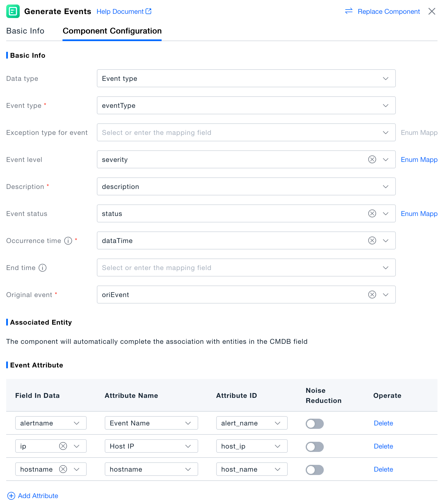The height and width of the screenshot is (504, 442).
Task: Click info icon next to Occurrence time
Action: 68,241
